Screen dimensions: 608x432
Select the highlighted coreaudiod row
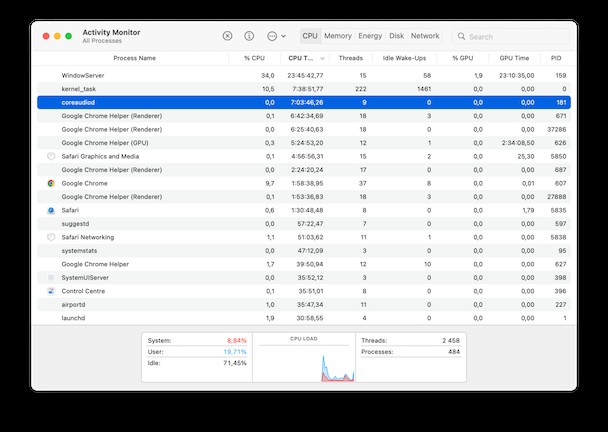click(304, 103)
